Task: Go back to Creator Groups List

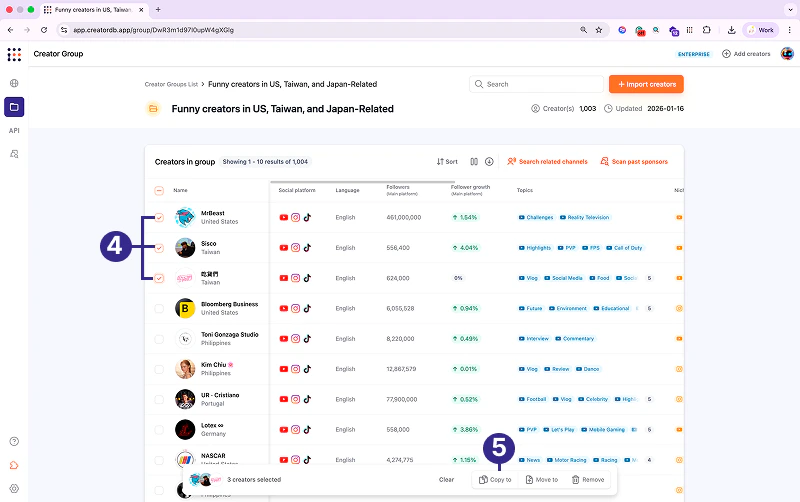Action: (171, 84)
